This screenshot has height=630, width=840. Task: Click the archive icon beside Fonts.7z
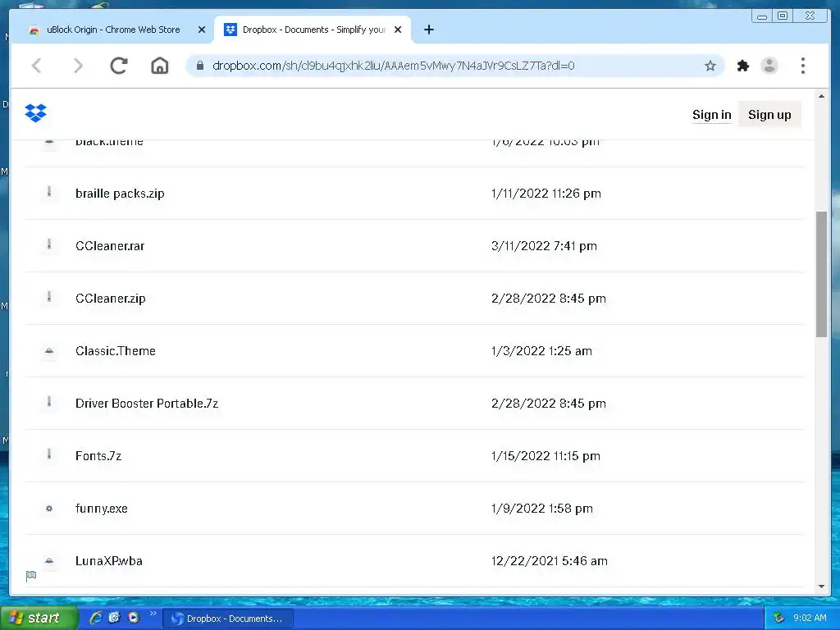(49, 454)
